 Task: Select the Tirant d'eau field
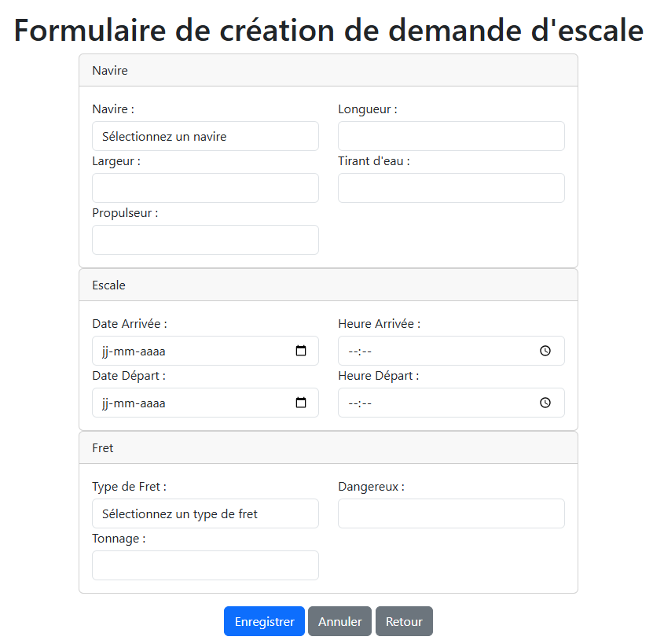point(451,188)
